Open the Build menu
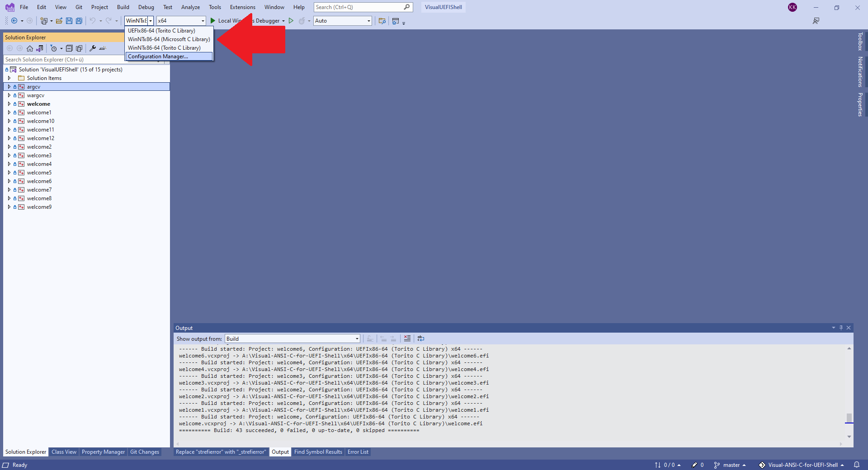Image resolution: width=868 pixels, height=470 pixels. click(x=123, y=7)
